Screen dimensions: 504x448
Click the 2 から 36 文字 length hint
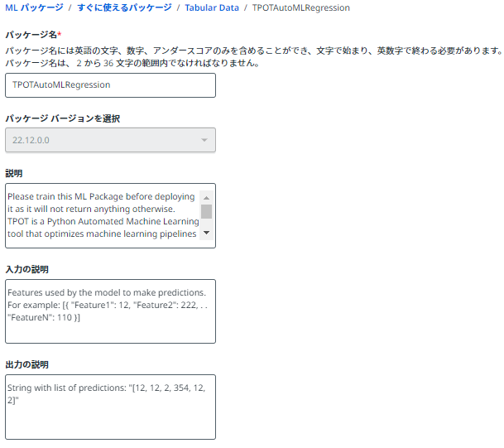[132, 63]
